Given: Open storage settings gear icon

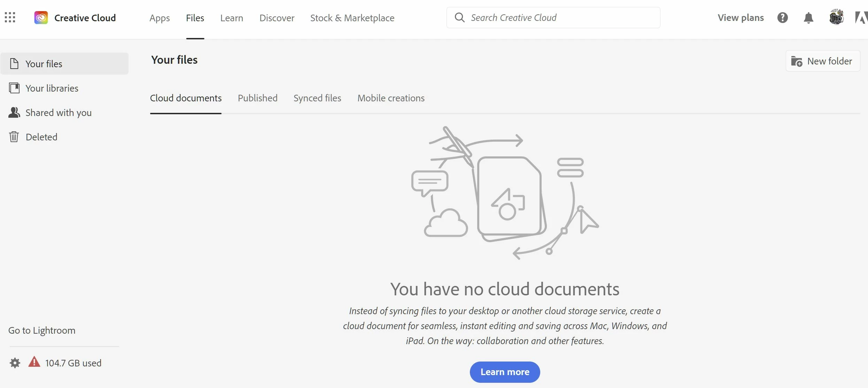Looking at the screenshot, I should 15,363.
